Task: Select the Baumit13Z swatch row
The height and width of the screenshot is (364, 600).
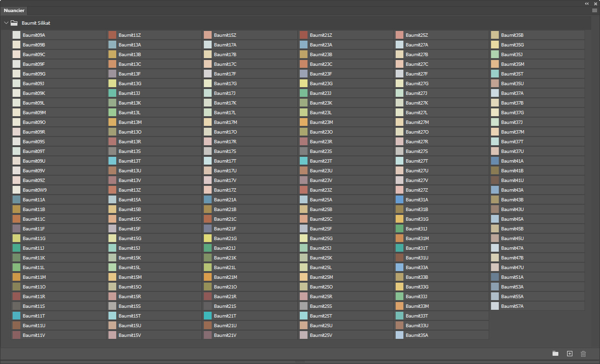Action: pyautogui.click(x=154, y=190)
